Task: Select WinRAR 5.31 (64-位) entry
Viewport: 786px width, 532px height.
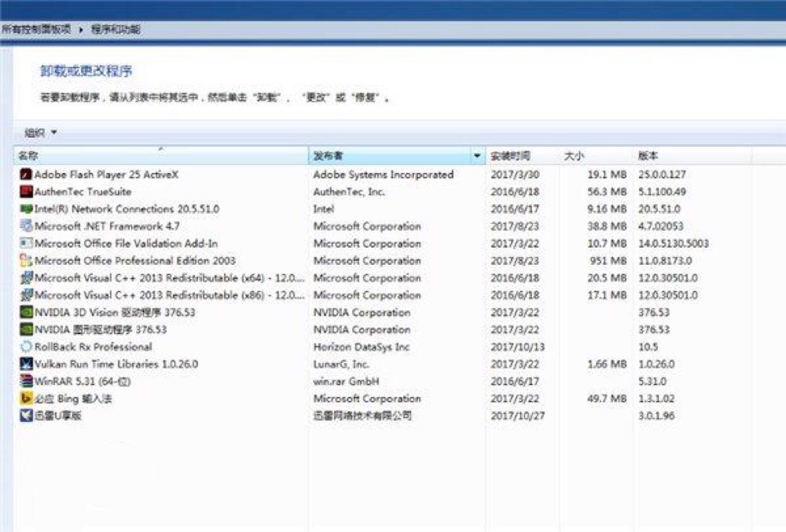Action: 83,381
